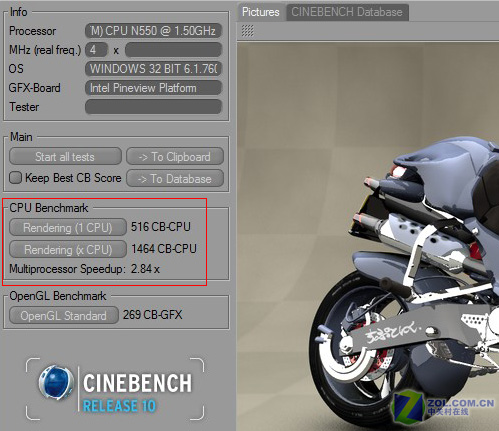Send results using To Database button

point(175,178)
